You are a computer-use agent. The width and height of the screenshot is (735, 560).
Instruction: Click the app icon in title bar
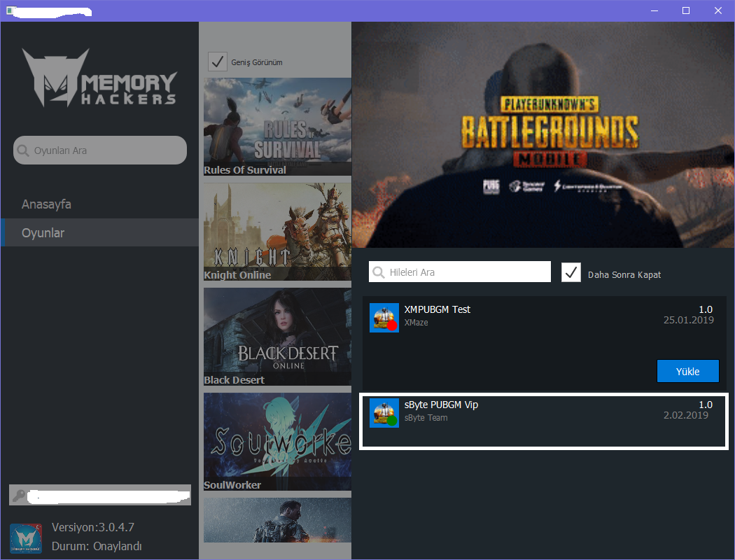point(9,10)
